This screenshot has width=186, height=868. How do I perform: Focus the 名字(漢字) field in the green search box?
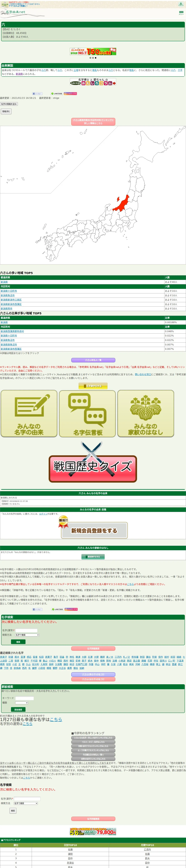click(x=26, y=630)
